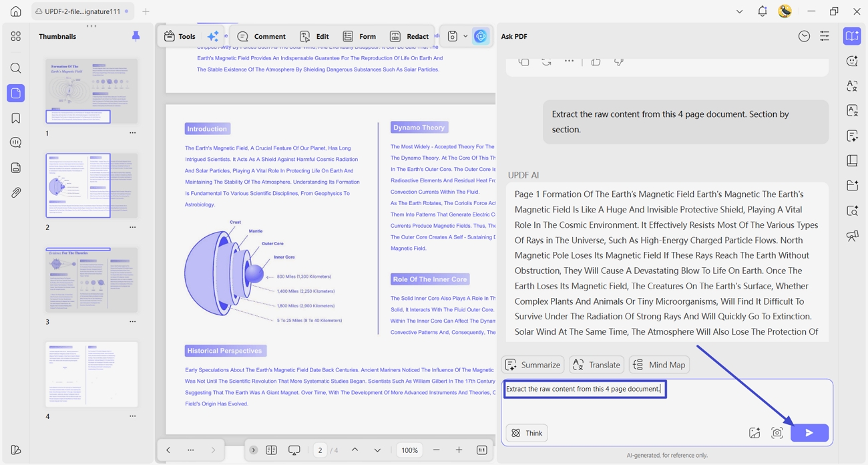The width and height of the screenshot is (868, 465).
Task: Open the Redact tab
Action: pos(409,36)
